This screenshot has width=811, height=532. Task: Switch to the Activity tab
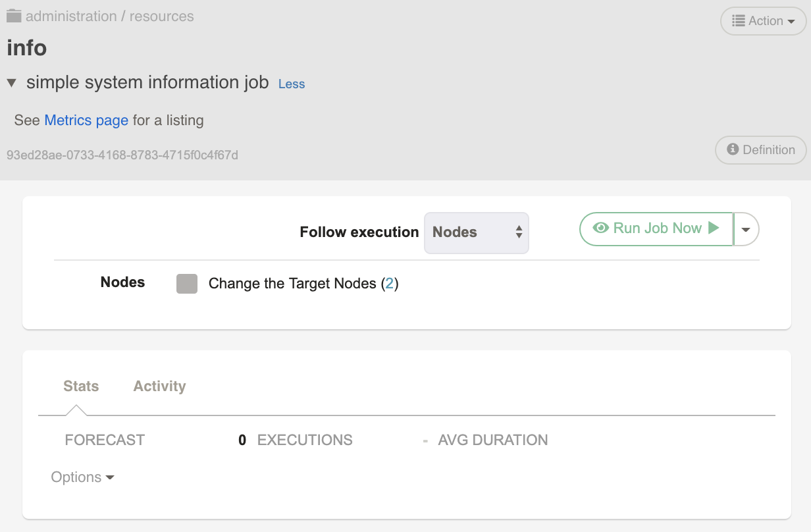click(x=159, y=386)
